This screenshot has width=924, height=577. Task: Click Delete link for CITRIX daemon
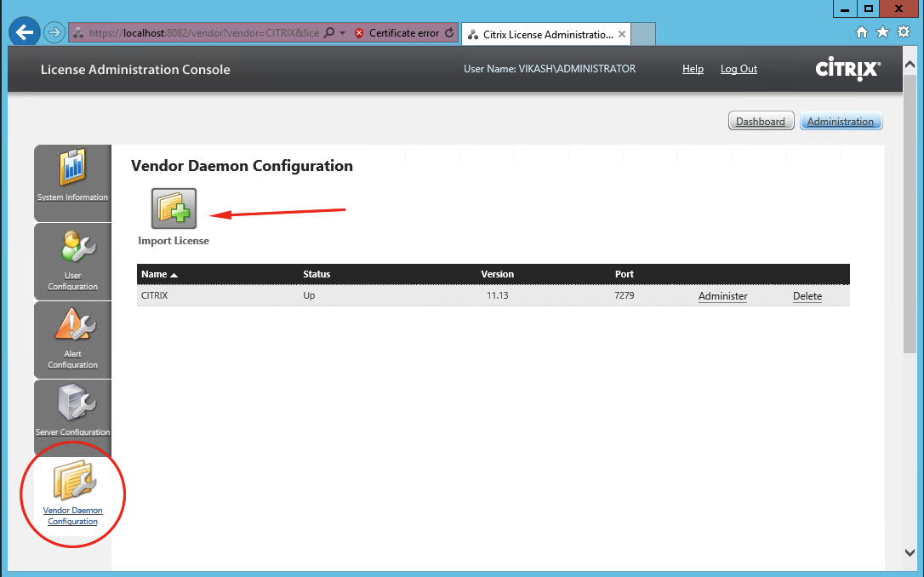(x=807, y=296)
